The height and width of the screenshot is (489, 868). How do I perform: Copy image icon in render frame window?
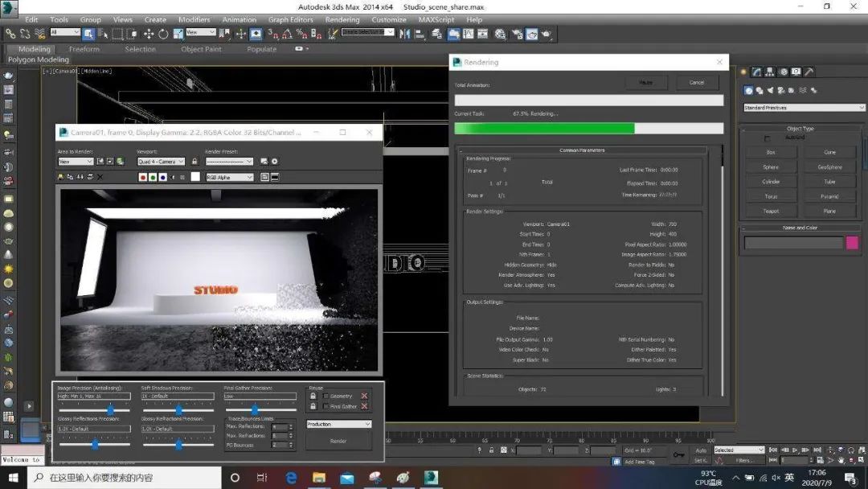70,177
